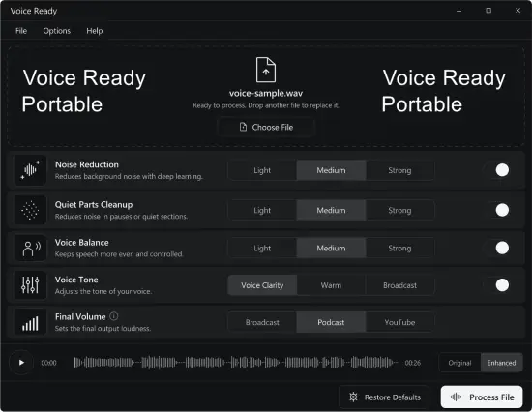Set Noise Reduction to Light
The height and width of the screenshot is (412, 532).
262,170
